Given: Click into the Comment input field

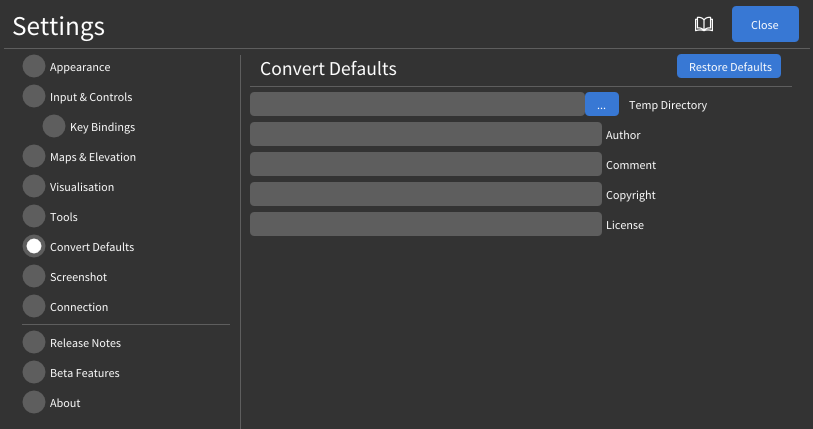Looking at the screenshot, I should 425,165.
